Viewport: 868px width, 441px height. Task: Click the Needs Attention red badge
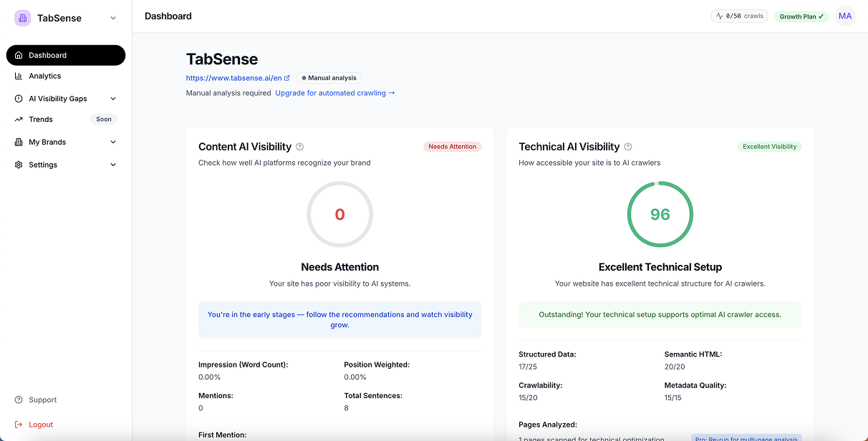[453, 147]
